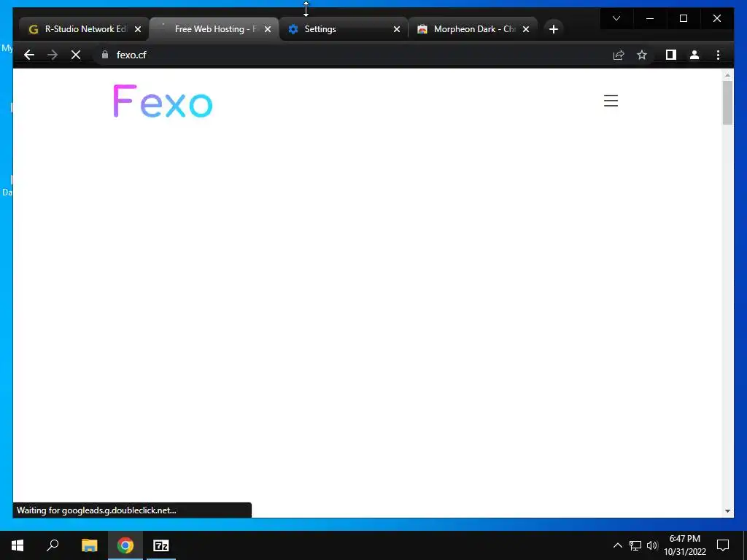Open File Explorer from taskbar
The height and width of the screenshot is (560, 747).
89,545
